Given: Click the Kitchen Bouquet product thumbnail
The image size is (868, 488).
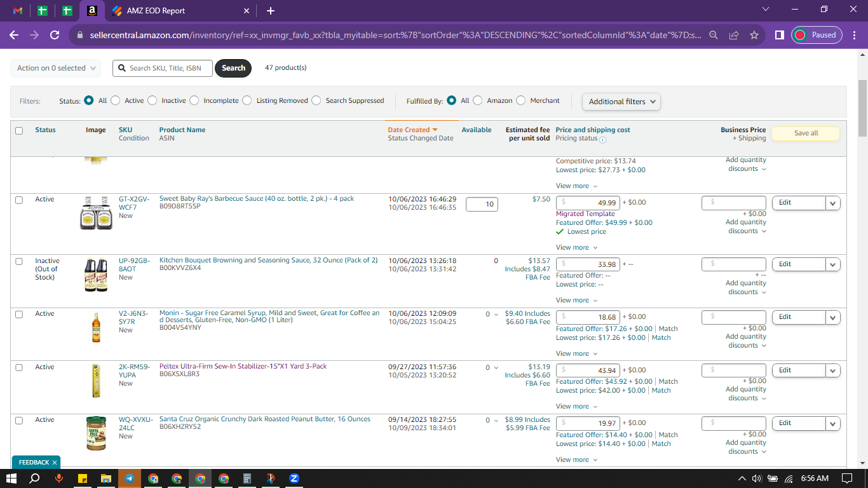Looking at the screenshot, I should (96, 275).
